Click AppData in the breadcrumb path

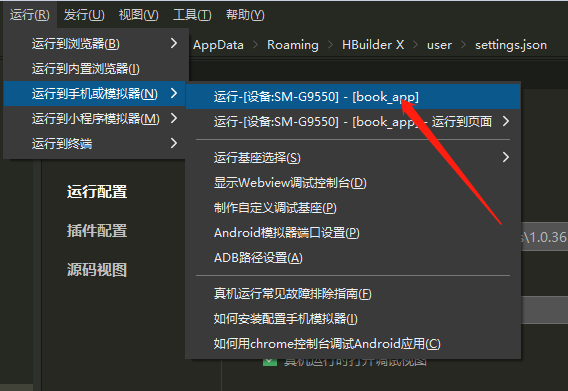(218, 45)
